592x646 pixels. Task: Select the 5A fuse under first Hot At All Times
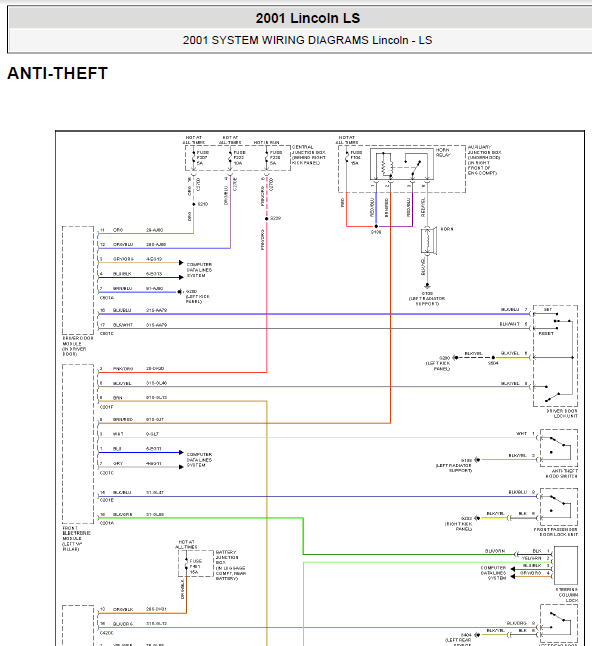click(x=193, y=158)
